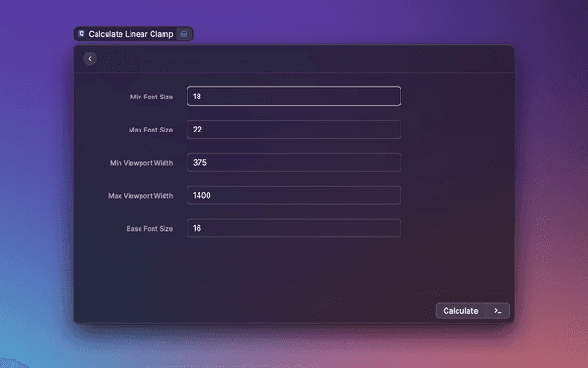
Task: Click the "Calculate Linear Clamp" title text
Action: click(x=130, y=34)
